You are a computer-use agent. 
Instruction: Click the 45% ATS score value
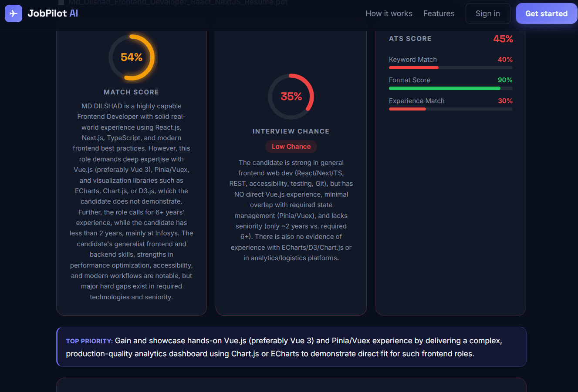point(503,39)
